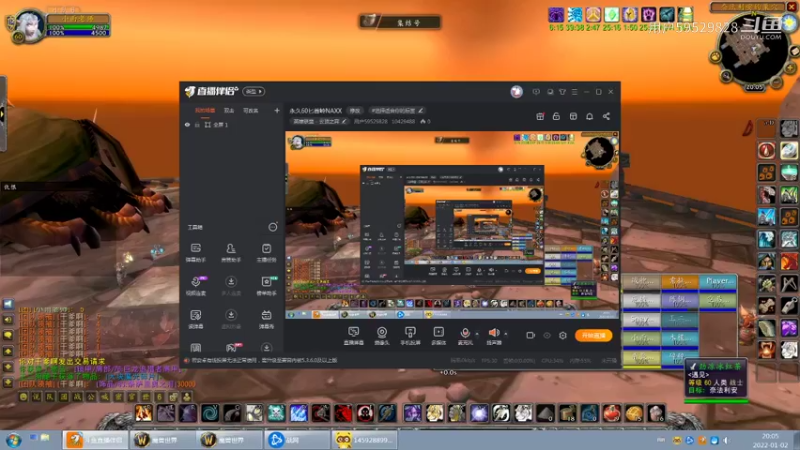Open the room manager assistant tool
This screenshot has width=800, height=450.
tap(231, 252)
